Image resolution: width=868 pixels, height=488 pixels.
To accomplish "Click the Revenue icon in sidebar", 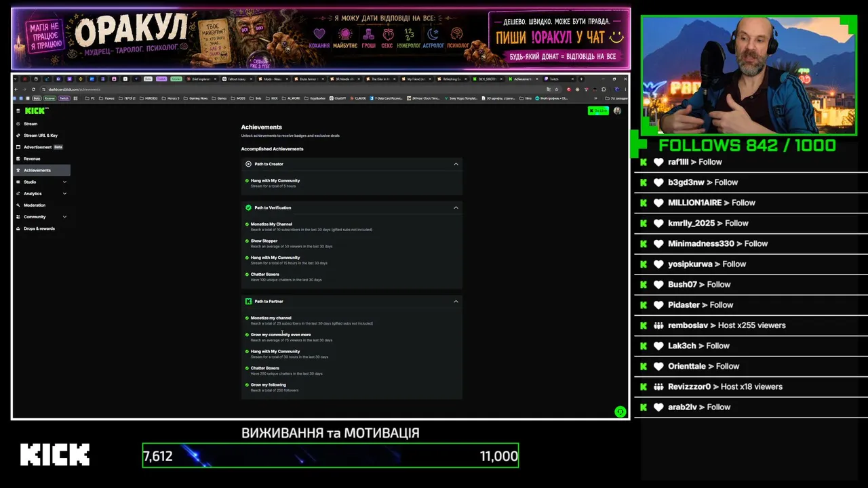I will pos(18,159).
